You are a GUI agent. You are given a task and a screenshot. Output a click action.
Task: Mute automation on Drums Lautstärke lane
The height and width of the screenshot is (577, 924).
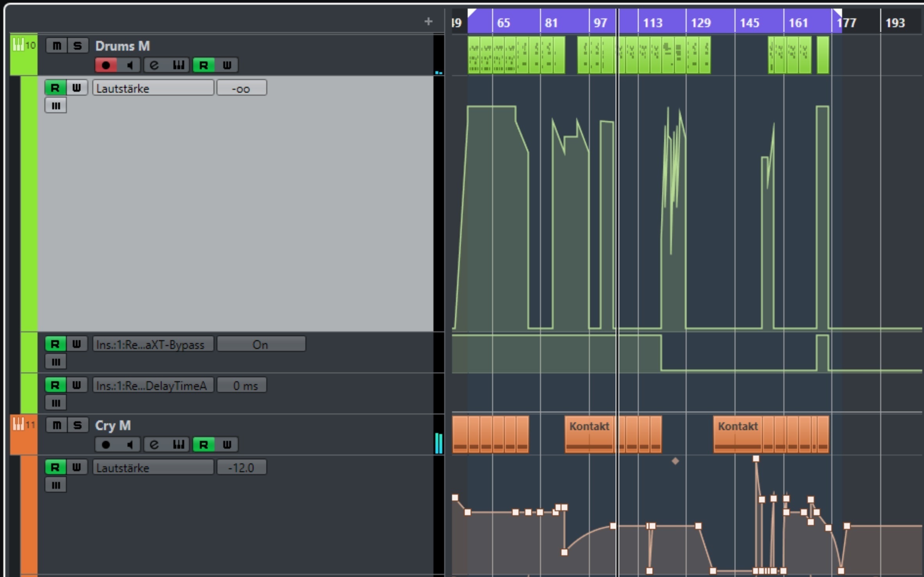pyautogui.click(x=56, y=106)
